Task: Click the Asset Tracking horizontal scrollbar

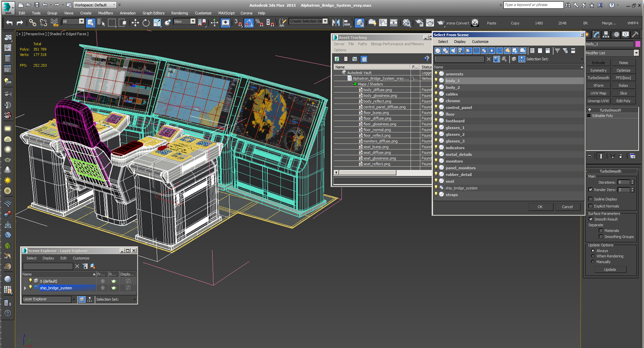Action: (368, 173)
